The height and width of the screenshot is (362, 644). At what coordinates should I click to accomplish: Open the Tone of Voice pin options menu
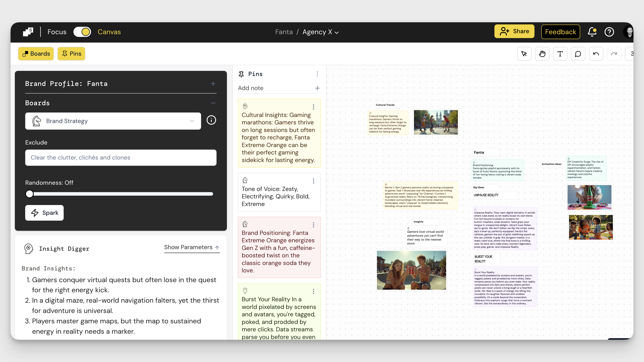(313, 181)
